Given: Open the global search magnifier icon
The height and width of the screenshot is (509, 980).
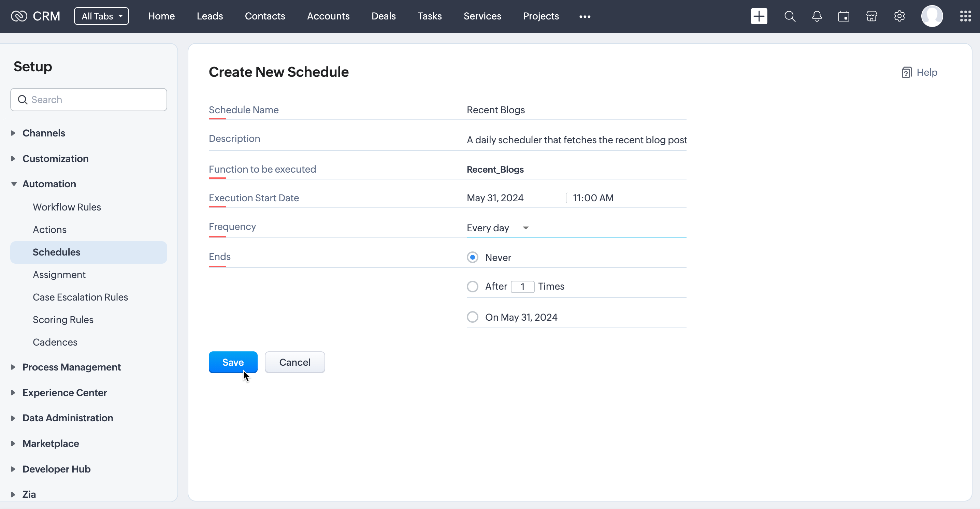Looking at the screenshot, I should tap(789, 16).
